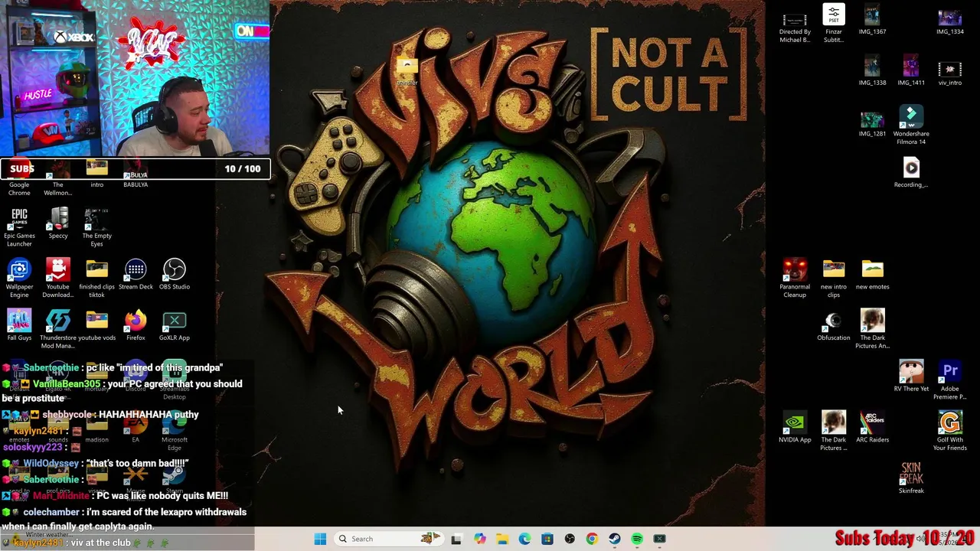Open the Recording media file
The height and width of the screenshot is (551, 980).
point(911,172)
